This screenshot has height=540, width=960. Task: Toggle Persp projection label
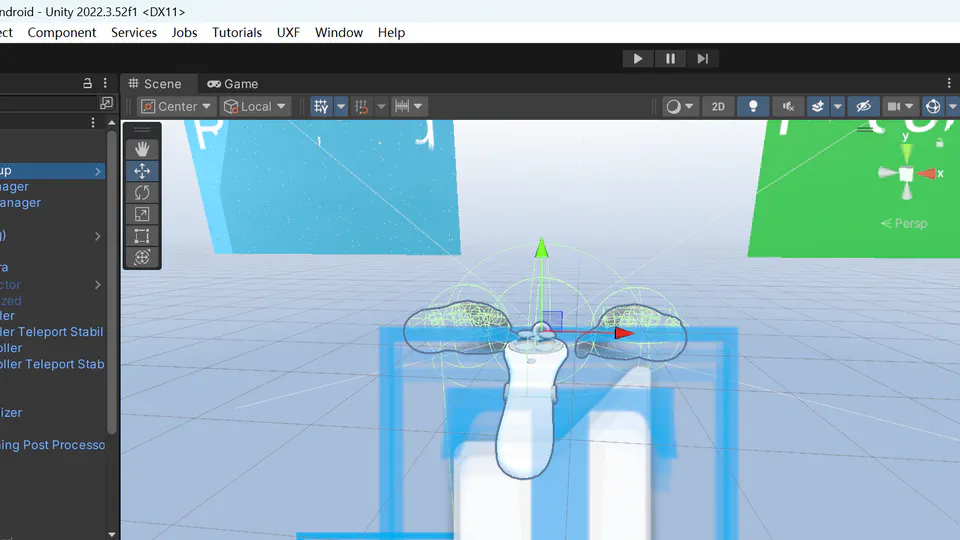tap(904, 223)
